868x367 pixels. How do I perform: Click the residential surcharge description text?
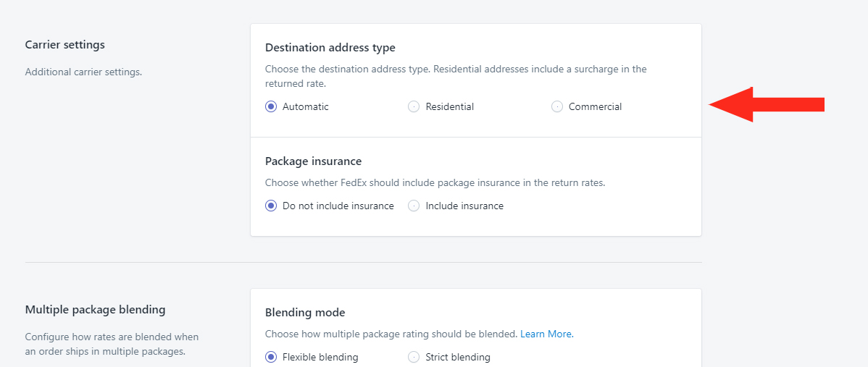[456, 77]
